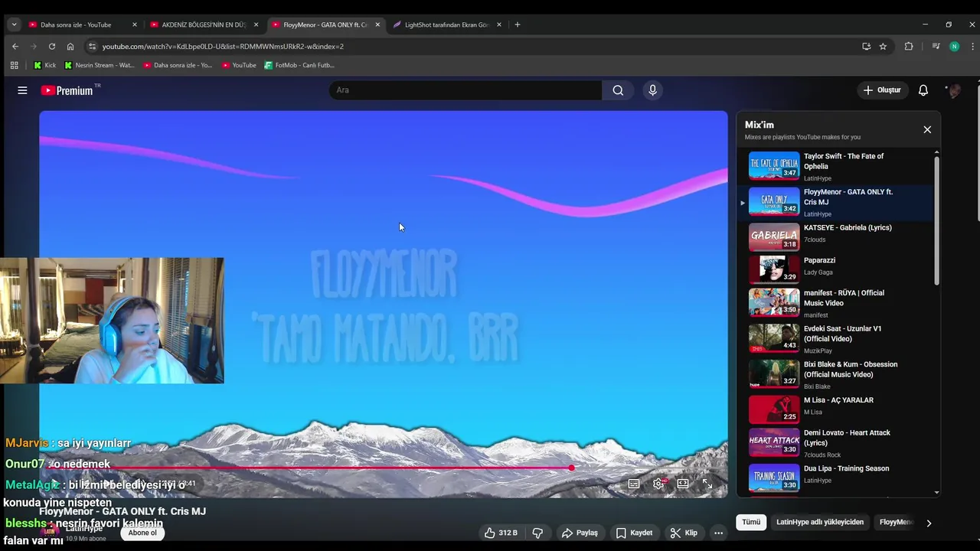This screenshot has height=551, width=980.
Task: Click the Oluştur create button
Action: click(882, 90)
